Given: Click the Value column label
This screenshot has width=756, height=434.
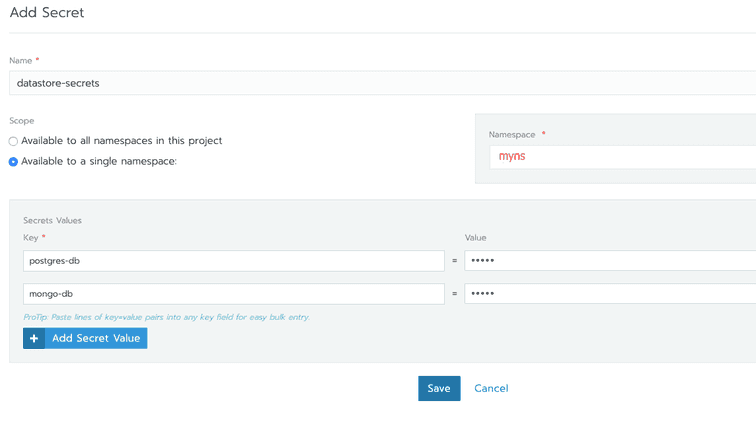Looking at the screenshot, I should pos(475,237).
